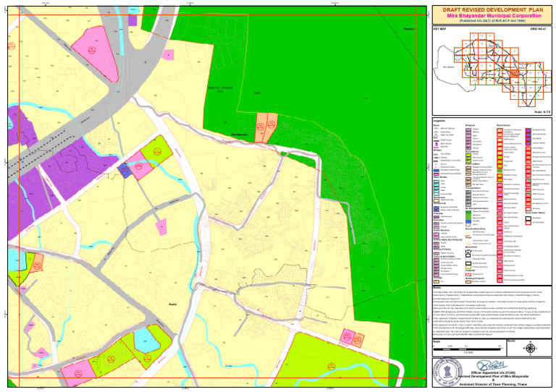556x392 pixels.
Task: Click the 'Water Bodies' legend heading
Action: coord(440,177)
